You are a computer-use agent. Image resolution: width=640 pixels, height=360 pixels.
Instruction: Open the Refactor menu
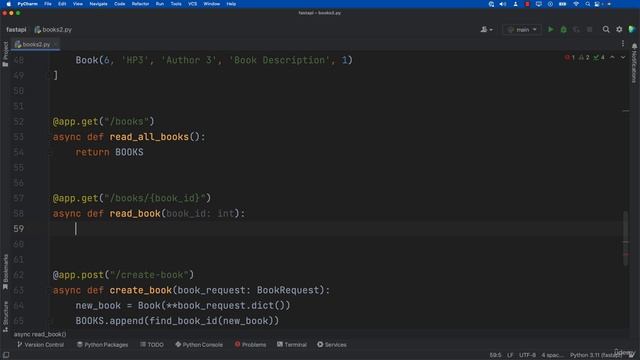click(140, 4)
